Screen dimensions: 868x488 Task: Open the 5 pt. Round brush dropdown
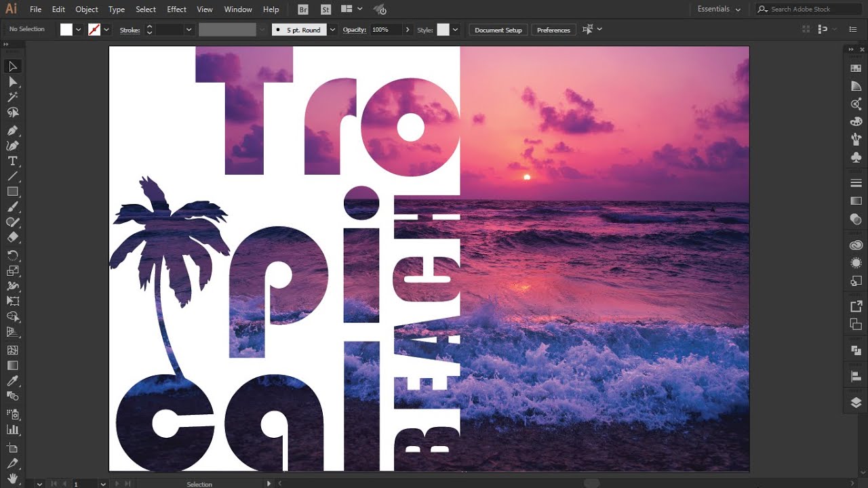(332, 30)
